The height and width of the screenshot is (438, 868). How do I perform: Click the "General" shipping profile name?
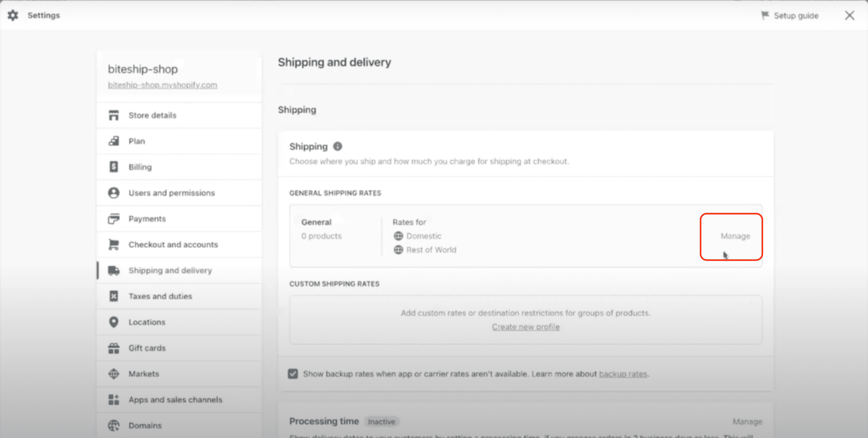(x=316, y=222)
